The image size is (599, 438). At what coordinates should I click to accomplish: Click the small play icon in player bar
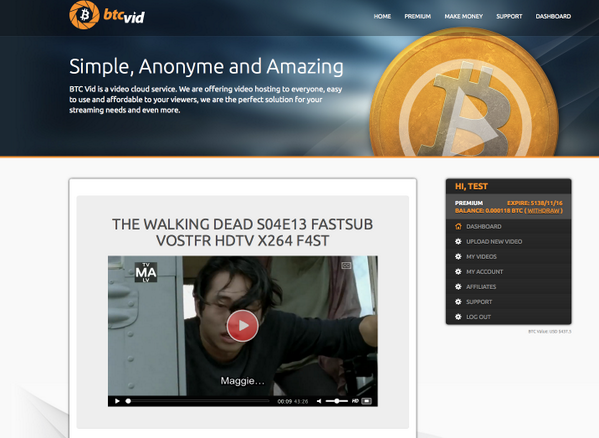[x=117, y=401]
